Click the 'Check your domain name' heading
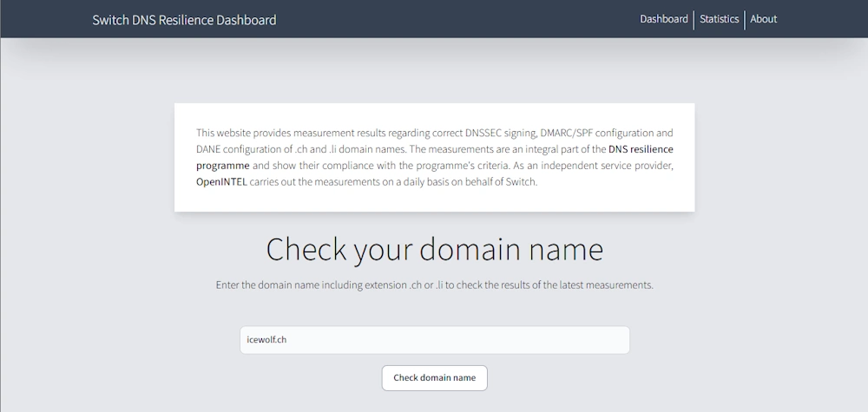The height and width of the screenshot is (412, 868). click(x=434, y=250)
